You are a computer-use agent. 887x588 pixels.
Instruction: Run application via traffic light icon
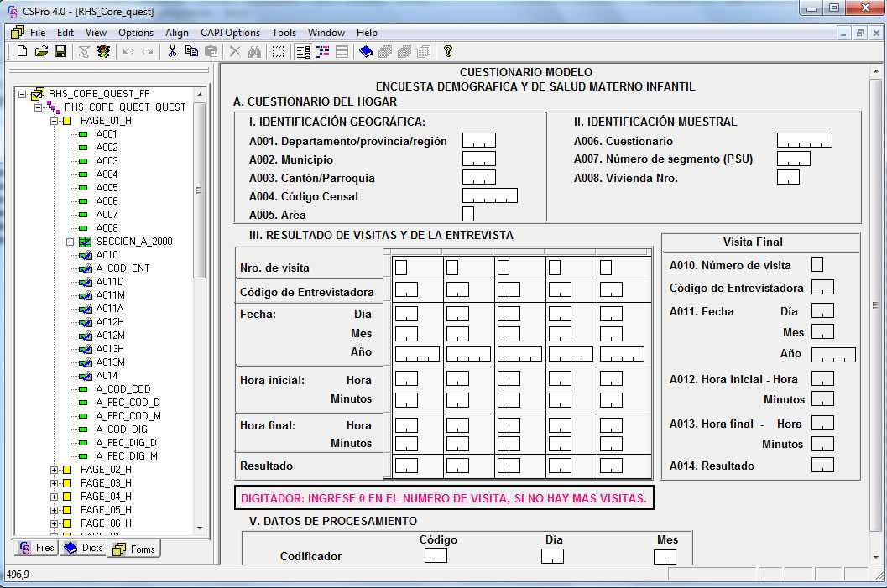(103, 51)
